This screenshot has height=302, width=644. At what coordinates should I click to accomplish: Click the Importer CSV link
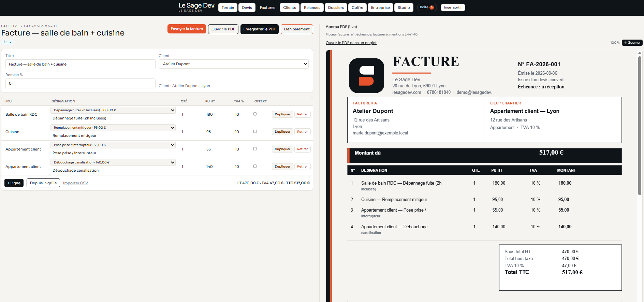tap(75, 183)
